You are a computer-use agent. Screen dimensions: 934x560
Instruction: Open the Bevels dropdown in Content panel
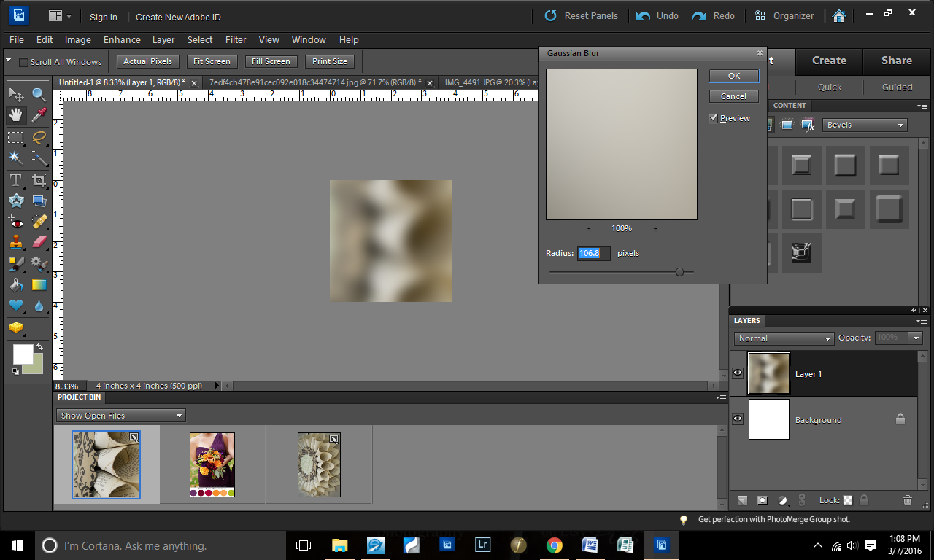click(865, 125)
